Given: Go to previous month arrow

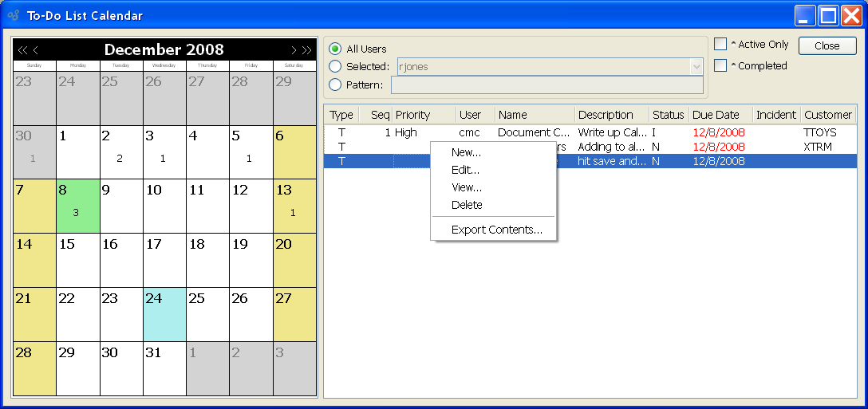Looking at the screenshot, I should pos(35,50).
